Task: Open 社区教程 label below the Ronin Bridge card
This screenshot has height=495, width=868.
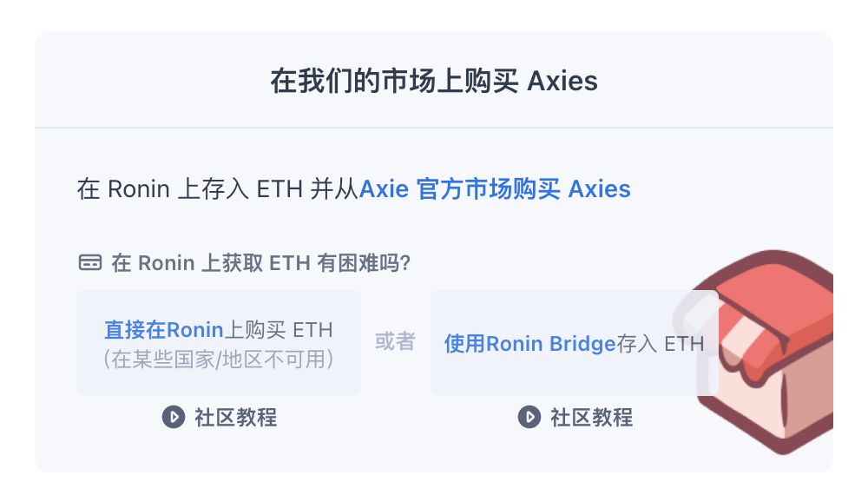Action: [x=591, y=417]
